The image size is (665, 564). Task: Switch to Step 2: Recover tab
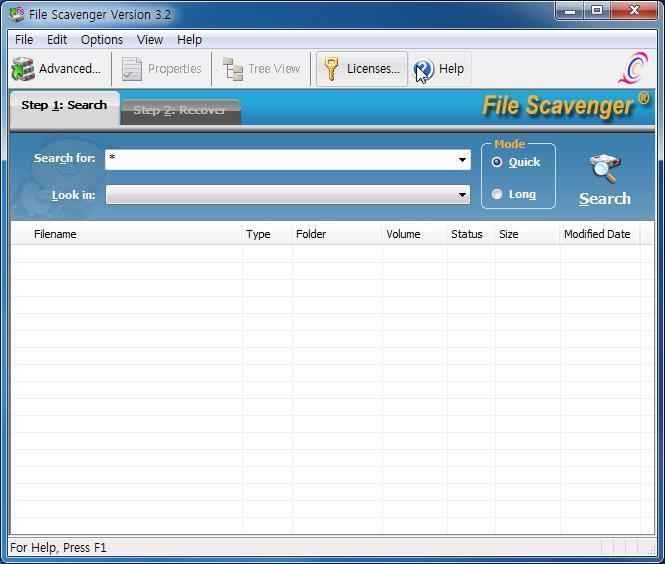pyautogui.click(x=180, y=111)
